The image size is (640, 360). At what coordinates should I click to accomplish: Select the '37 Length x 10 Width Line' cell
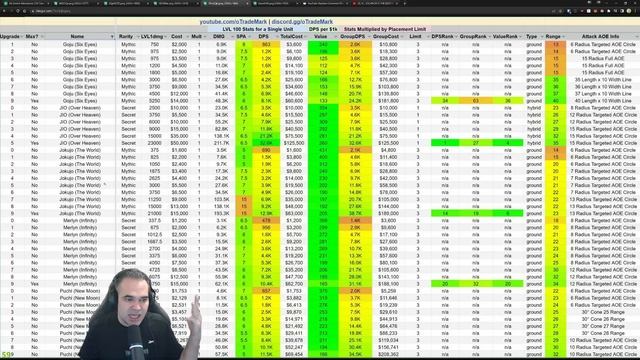[x=603, y=94]
